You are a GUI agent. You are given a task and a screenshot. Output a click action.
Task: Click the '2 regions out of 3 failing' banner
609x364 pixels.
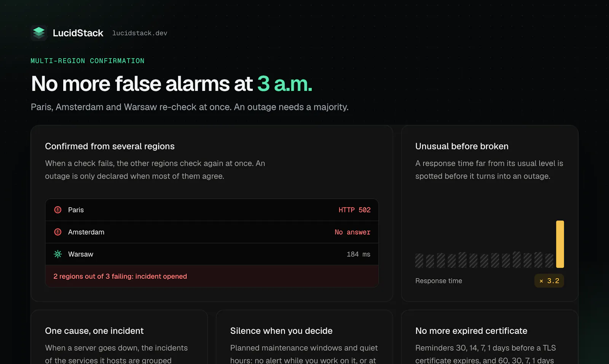point(212,276)
